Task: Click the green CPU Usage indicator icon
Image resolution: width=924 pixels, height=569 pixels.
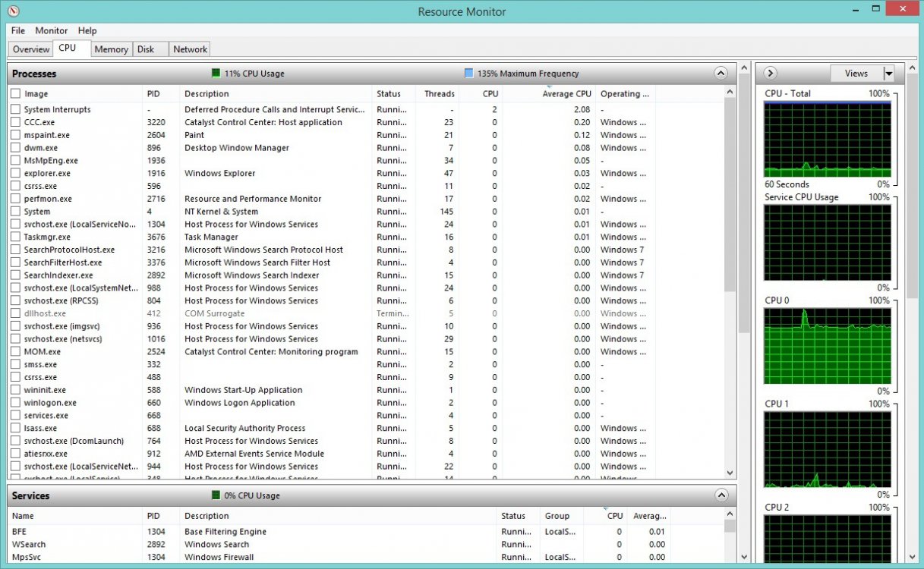Action: [x=216, y=74]
